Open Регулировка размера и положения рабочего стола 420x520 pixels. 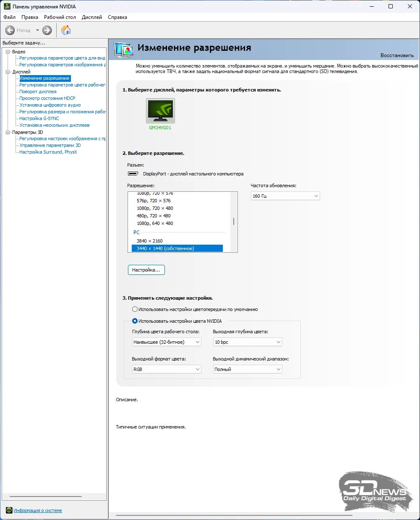63,112
